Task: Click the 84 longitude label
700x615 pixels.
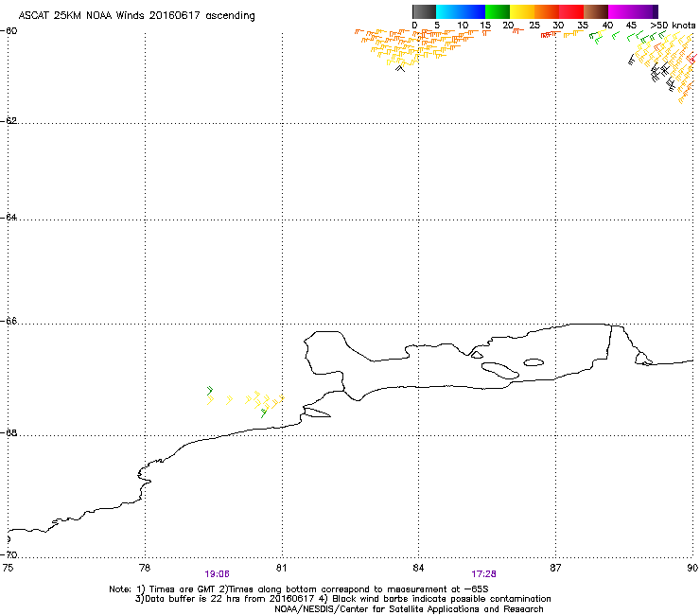Action: coord(418,568)
